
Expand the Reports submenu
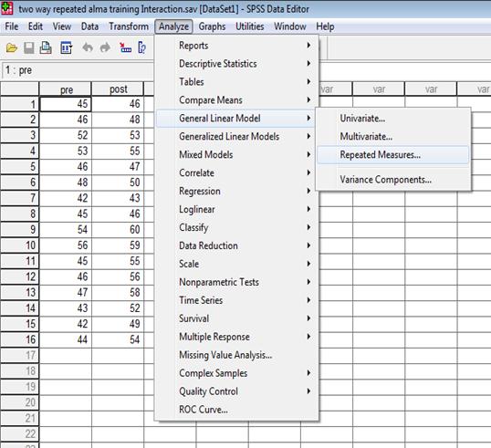click(x=237, y=46)
